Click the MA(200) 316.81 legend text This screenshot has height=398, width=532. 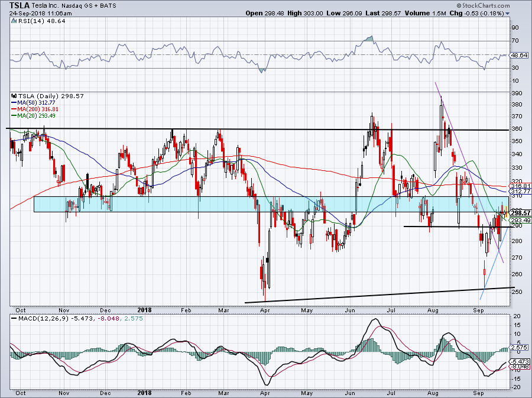pos(38,109)
